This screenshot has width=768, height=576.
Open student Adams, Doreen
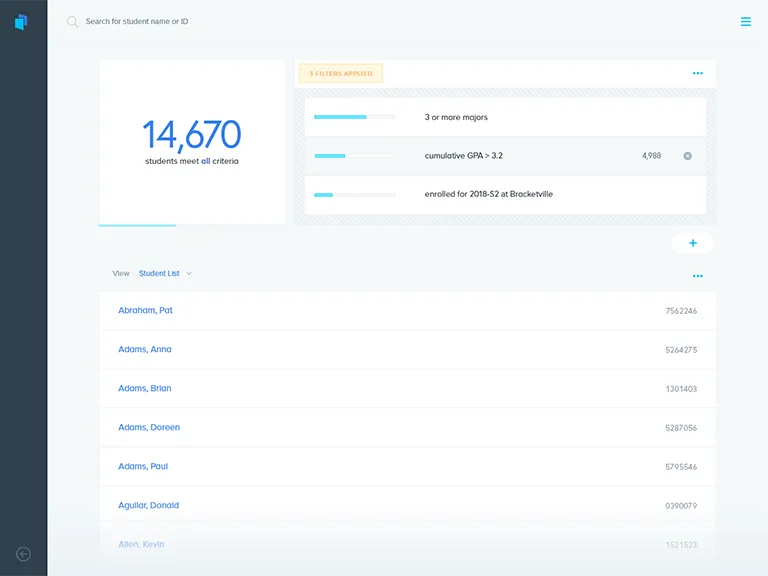click(149, 427)
